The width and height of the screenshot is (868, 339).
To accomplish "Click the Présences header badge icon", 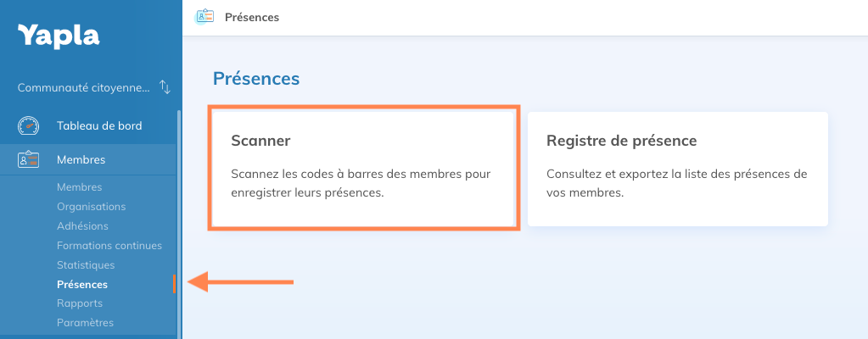I will tap(204, 17).
